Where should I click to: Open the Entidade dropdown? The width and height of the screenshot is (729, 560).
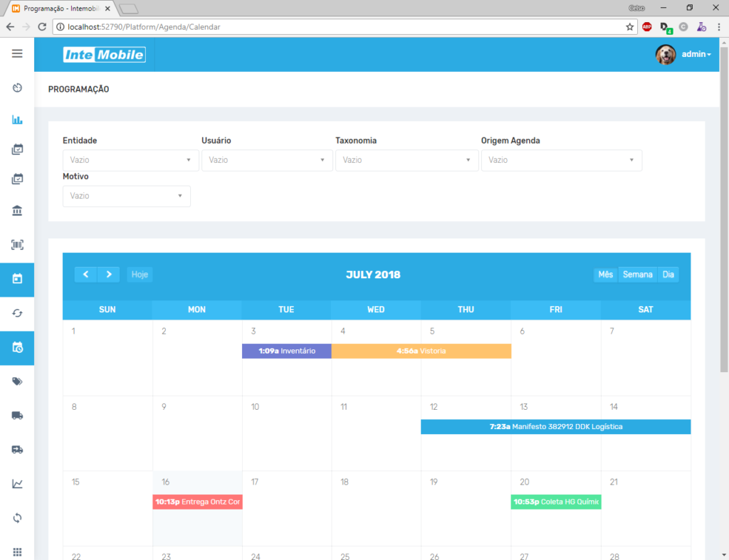click(131, 160)
